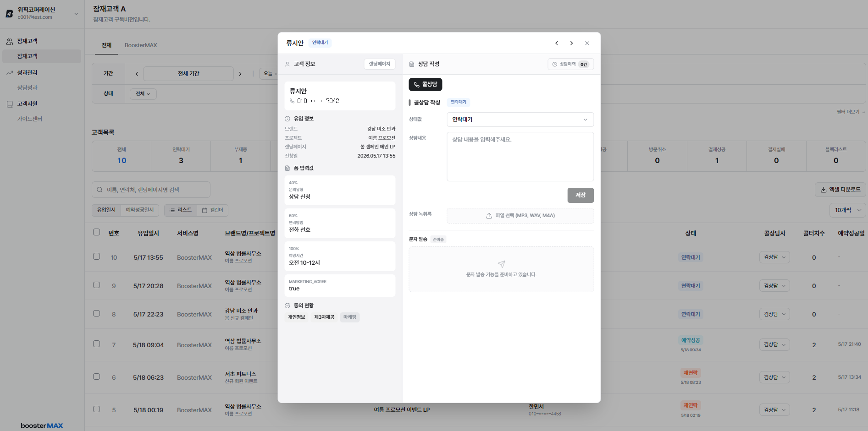Screen dimensions: 868x431
Task: Filter by 결제성공 count card
Action: (717, 156)
